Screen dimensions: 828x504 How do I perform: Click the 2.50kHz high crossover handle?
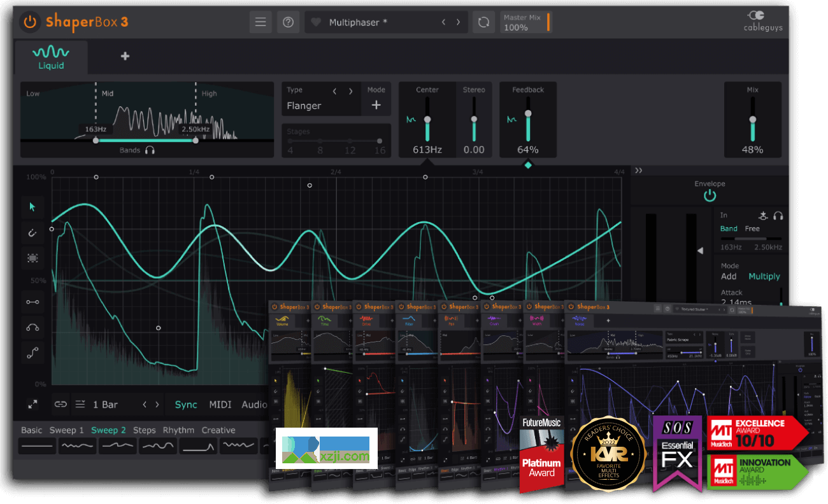pos(196,140)
